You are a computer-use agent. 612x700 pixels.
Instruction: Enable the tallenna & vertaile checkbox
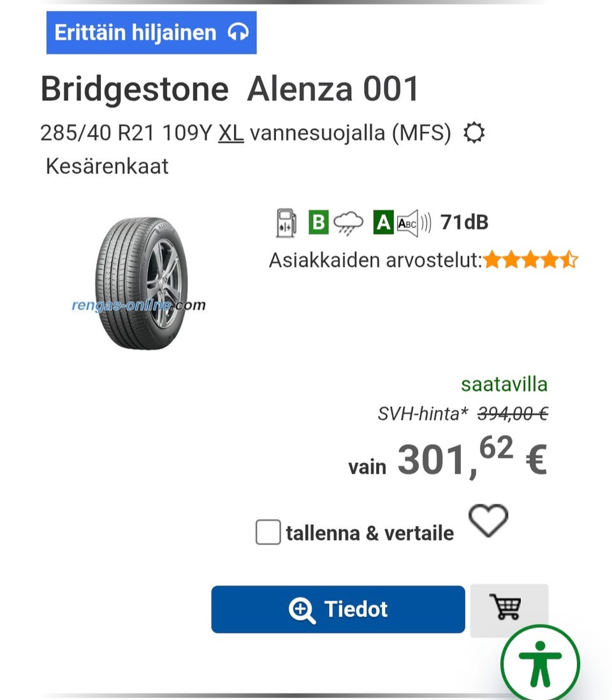pos(268,532)
